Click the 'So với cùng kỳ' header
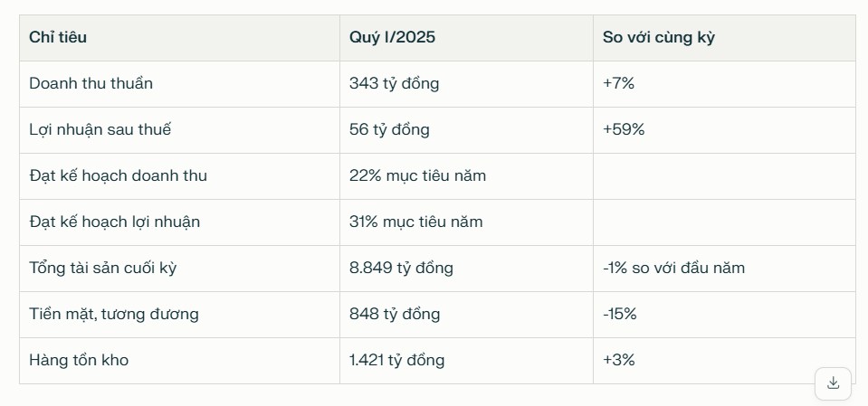868x406 pixels. [660, 38]
